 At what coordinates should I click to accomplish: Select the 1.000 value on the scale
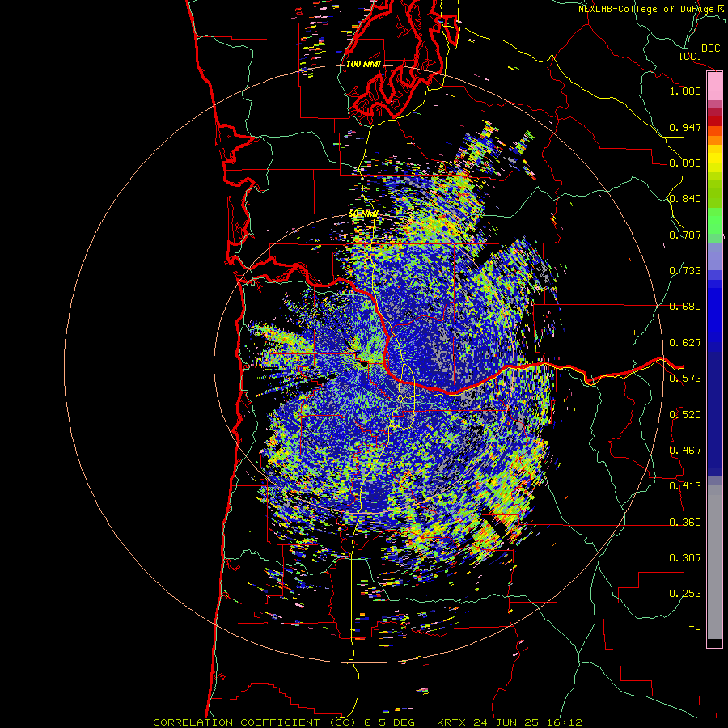coord(685,91)
